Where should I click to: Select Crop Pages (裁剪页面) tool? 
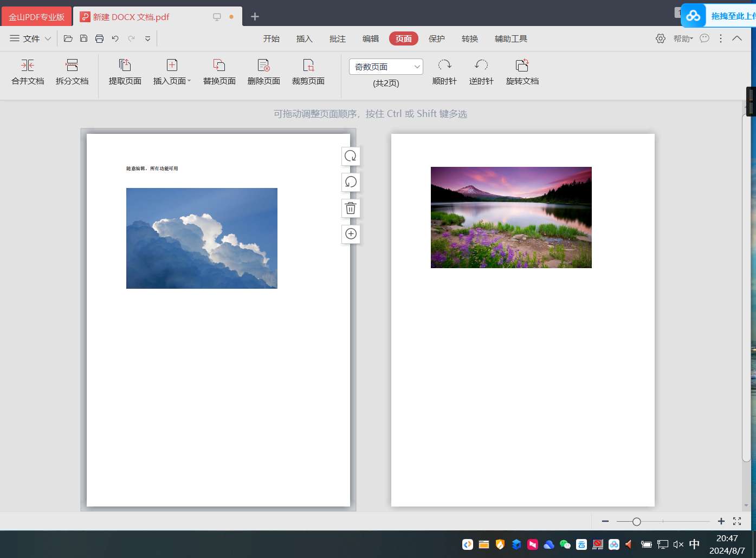pyautogui.click(x=308, y=66)
